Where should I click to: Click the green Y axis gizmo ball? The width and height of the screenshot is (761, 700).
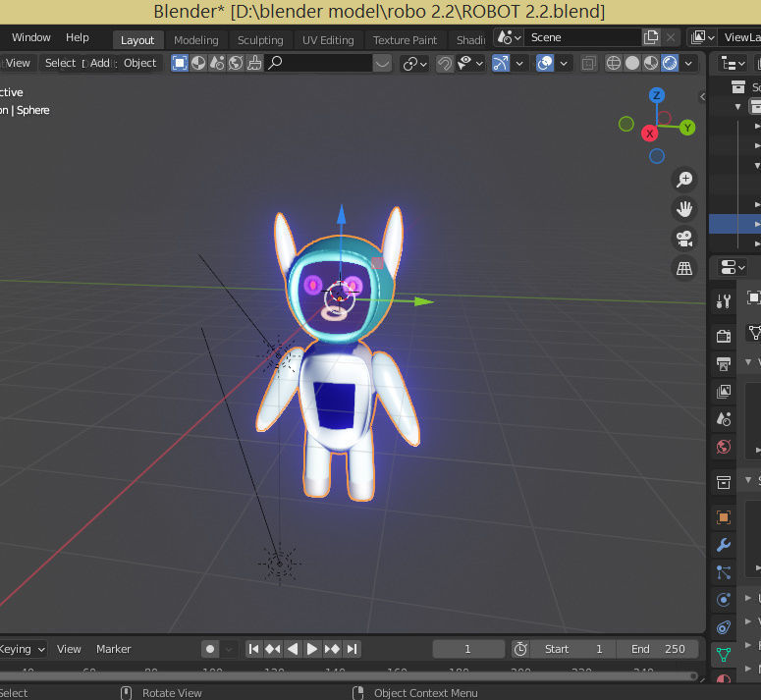(x=687, y=128)
